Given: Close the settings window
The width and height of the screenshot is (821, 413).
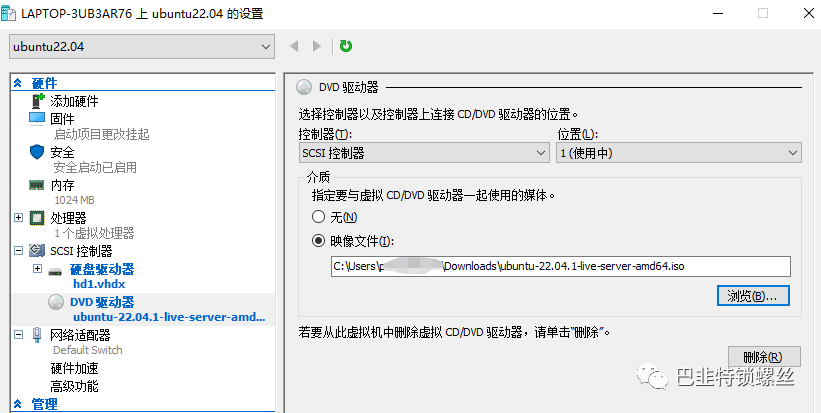Looking at the screenshot, I should (x=808, y=14).
